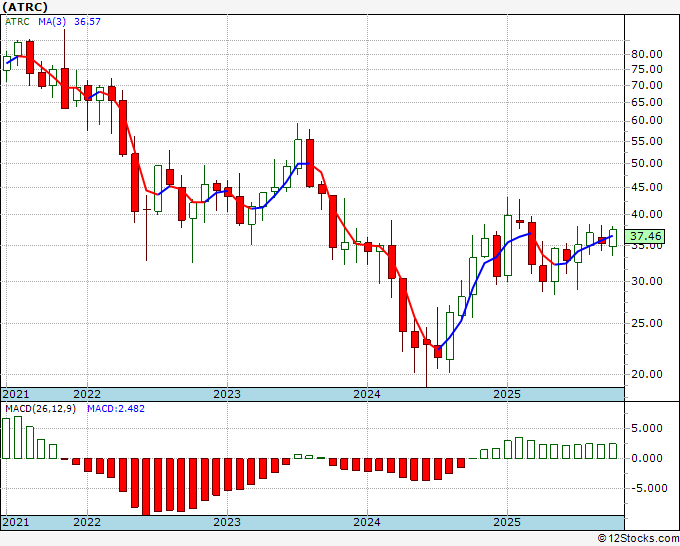Select 2024 on the price chart timeline
The image size is (680, 546).
point(367,394)
